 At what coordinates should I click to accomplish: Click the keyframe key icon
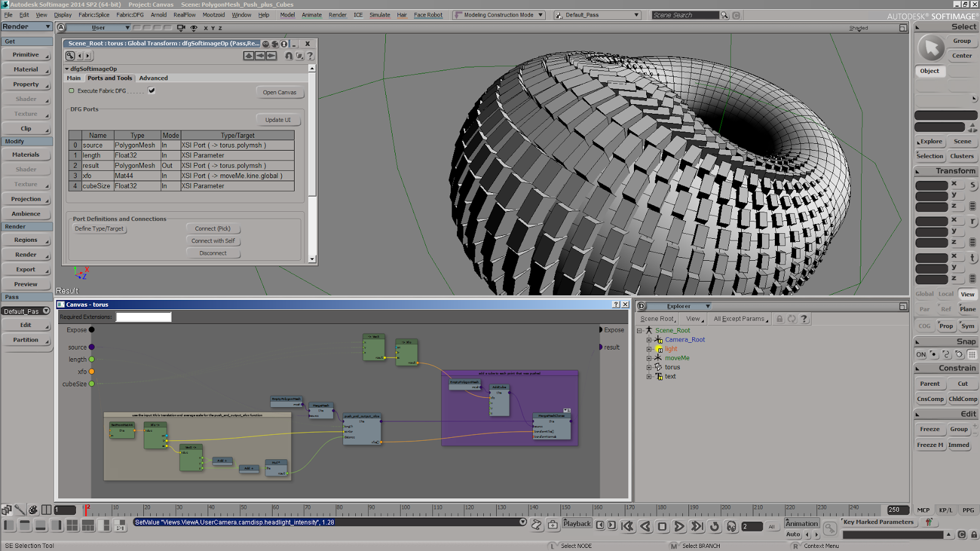(829, 527)
